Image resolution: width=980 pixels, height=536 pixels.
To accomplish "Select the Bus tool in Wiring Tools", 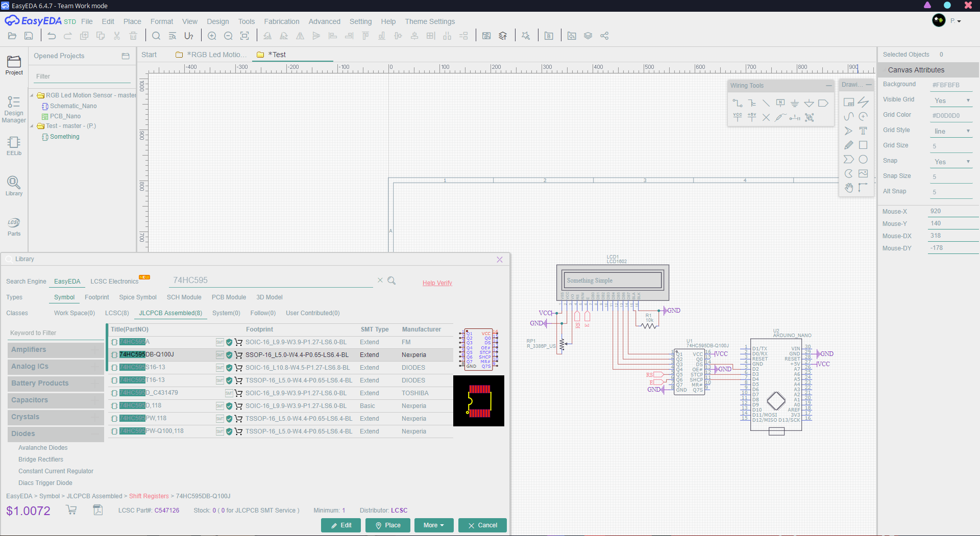I will 752,103.
